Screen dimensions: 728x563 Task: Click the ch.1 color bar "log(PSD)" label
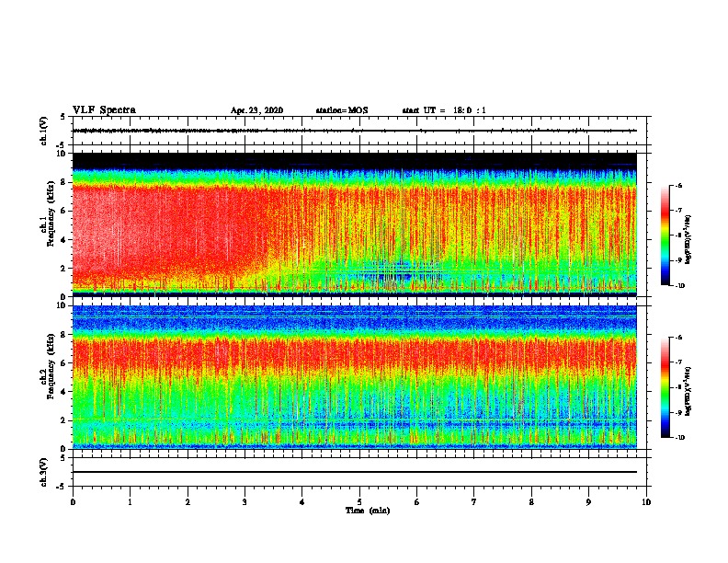pyautogui.click(x=688, y=240)
